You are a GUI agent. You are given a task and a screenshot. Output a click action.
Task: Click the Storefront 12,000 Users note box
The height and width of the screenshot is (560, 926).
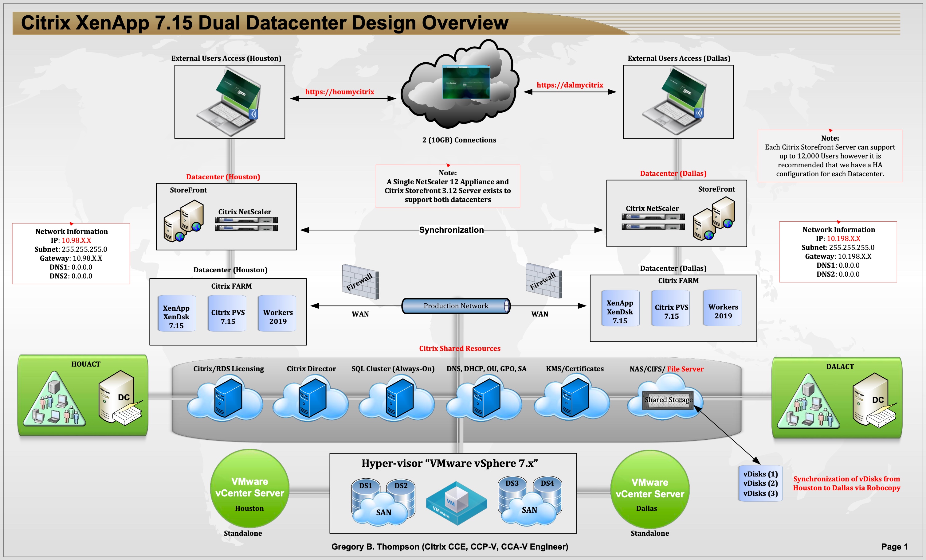tap(830, 156)
